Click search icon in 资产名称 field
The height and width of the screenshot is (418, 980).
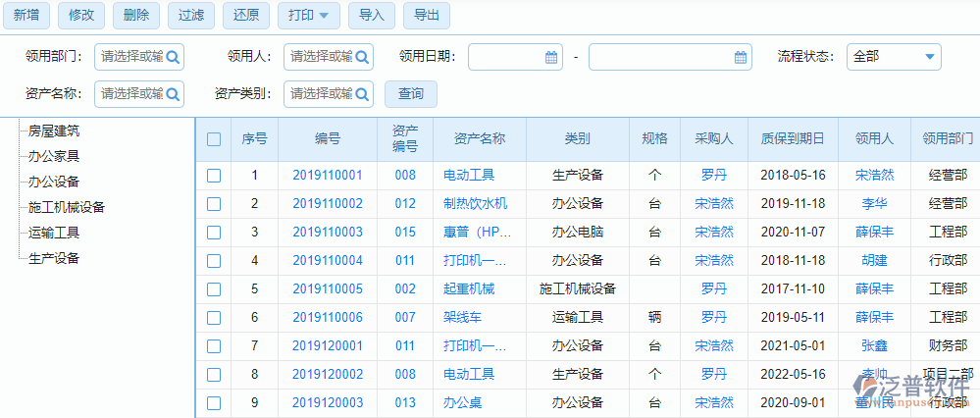pyautogui.click(x=173, y=94)
